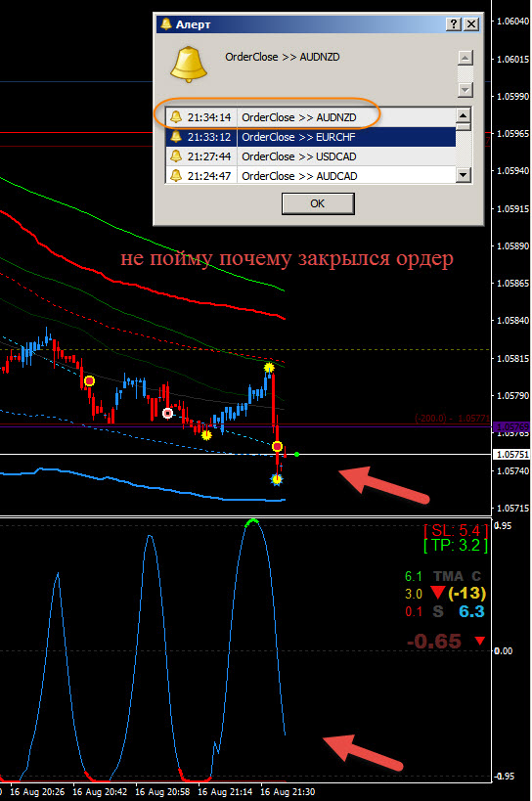Click the TP: 3.2 label
532x801 pixels.
456,546
